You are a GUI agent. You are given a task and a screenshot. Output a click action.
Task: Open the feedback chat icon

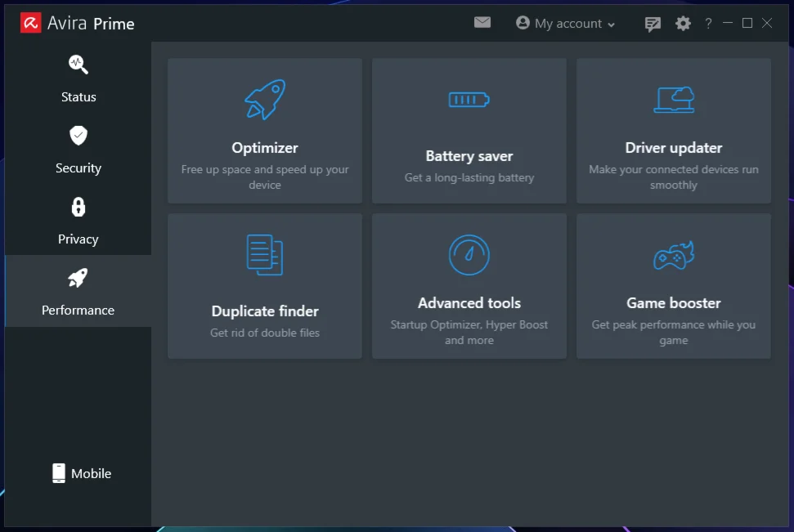[653, 24]
